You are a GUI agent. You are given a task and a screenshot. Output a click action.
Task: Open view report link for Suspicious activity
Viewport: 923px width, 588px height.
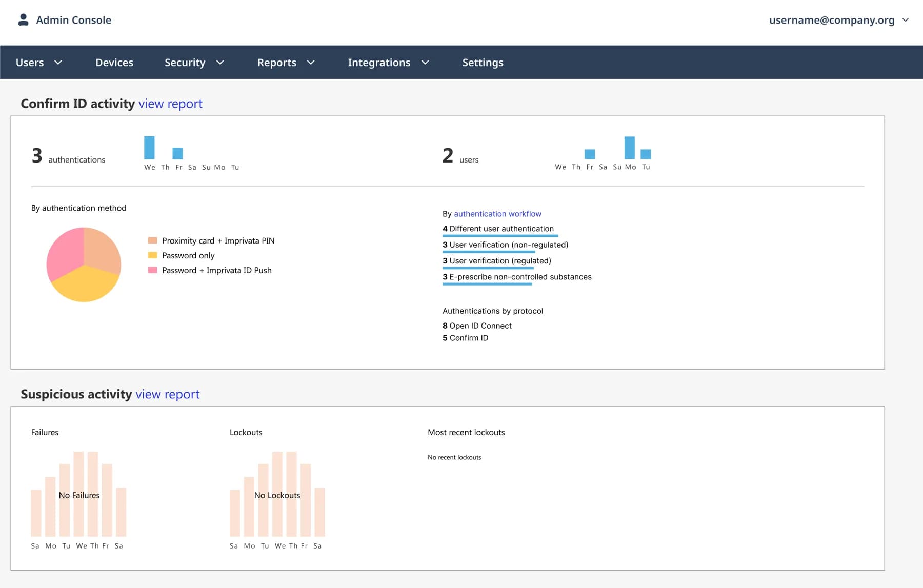point(167,394)
